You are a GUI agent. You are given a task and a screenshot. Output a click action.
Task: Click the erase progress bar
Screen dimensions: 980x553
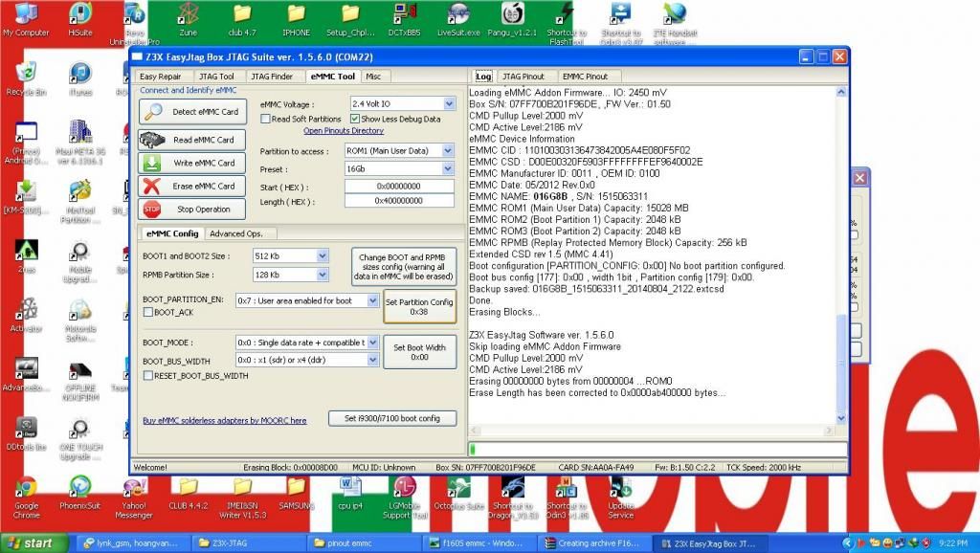657,450
